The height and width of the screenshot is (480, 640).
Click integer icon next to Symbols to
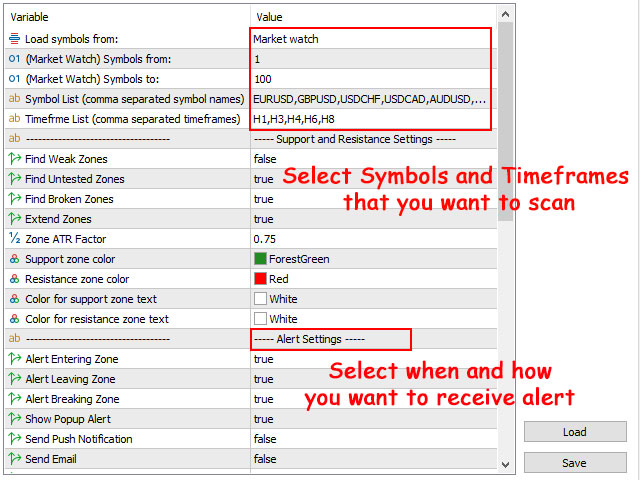coord(14,79)
